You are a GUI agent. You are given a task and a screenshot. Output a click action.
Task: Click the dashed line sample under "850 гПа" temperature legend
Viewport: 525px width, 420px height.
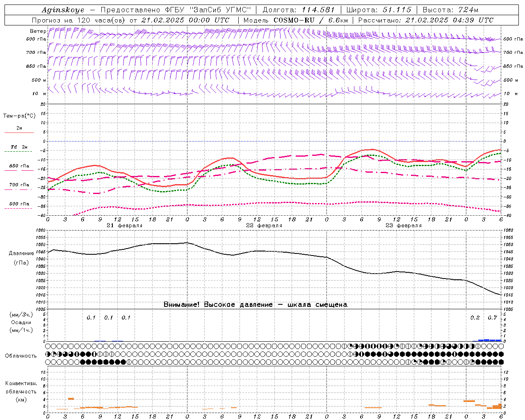tap(19, 171)
